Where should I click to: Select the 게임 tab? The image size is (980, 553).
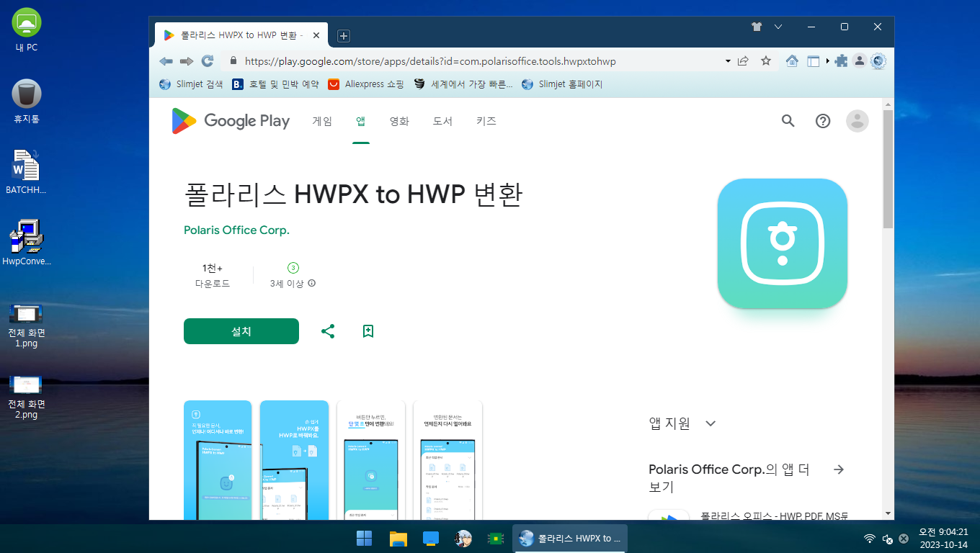click(322, 121)
